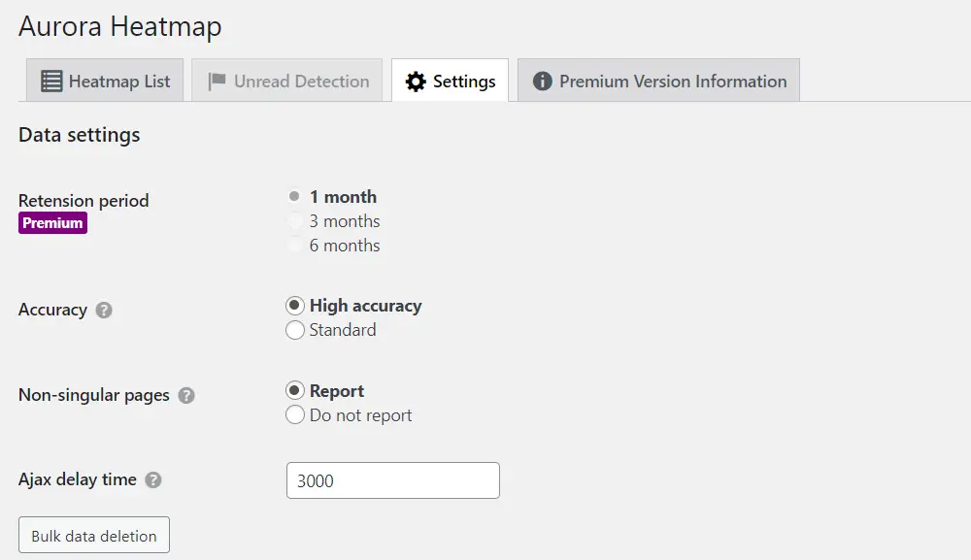
Task: Choose 3 months retention period
Action: click(x=295, y=221)
